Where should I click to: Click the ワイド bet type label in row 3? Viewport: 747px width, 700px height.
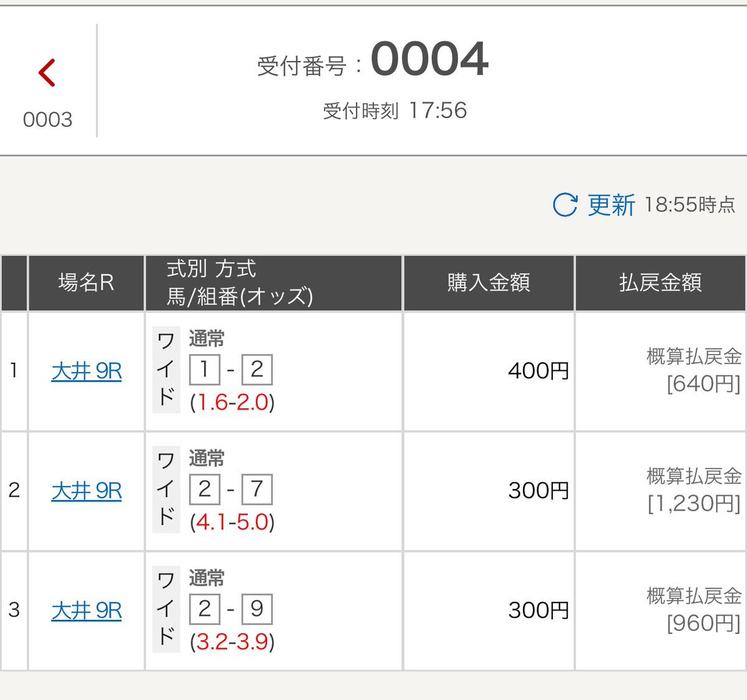166,609
